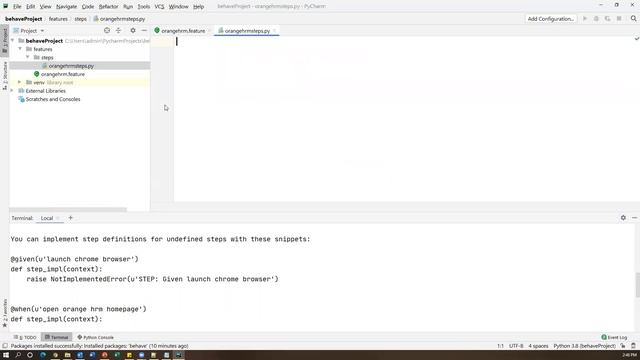Click the editor inspection checkmark indicator
The image size is (640, 360).
(636, 39)
